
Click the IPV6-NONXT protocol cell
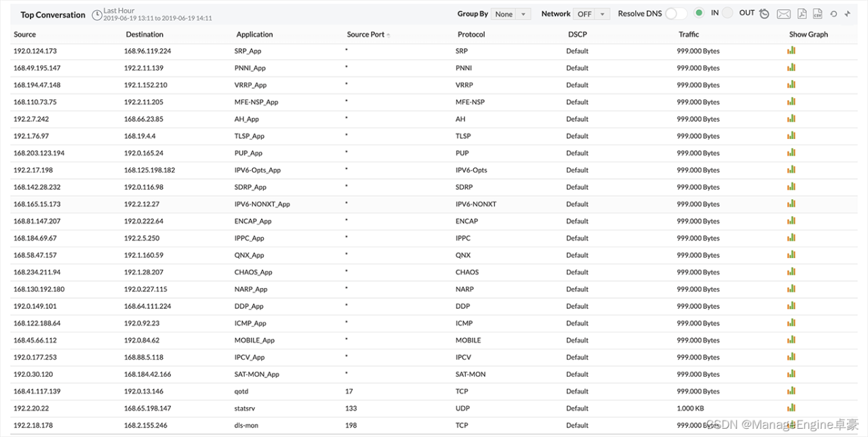[476, 204]
